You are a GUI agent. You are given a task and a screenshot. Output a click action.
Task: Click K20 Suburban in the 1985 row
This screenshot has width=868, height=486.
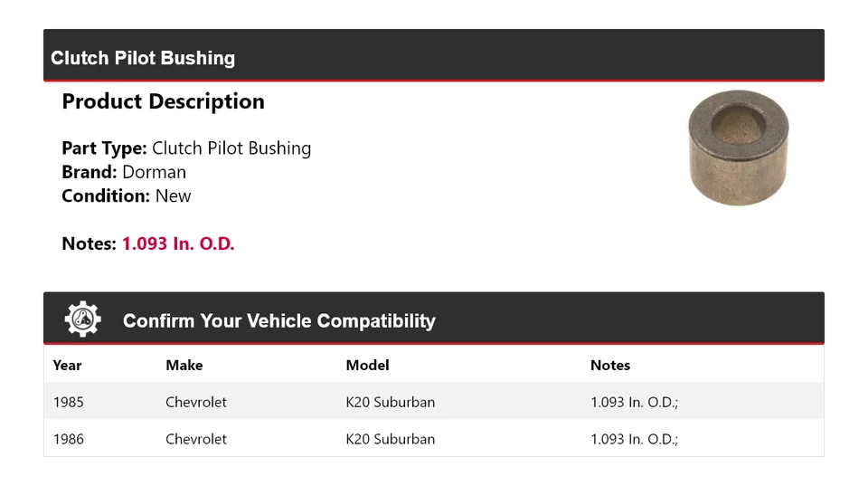click(x=390, y=402)
